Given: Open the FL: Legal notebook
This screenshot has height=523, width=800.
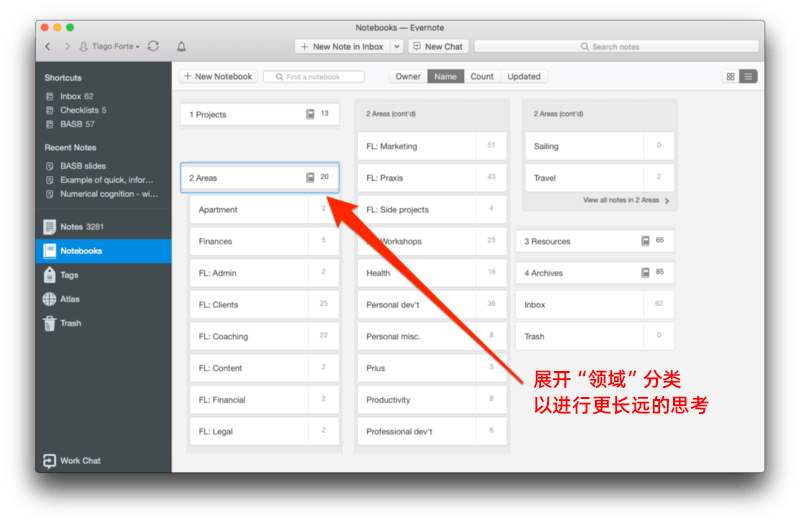Looking at the screenshot, I should pos(264,431).
